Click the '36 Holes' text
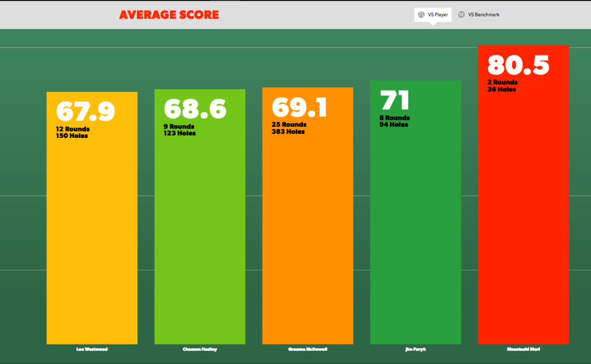This screenshot has height=364, width=591. pos(502,89)
